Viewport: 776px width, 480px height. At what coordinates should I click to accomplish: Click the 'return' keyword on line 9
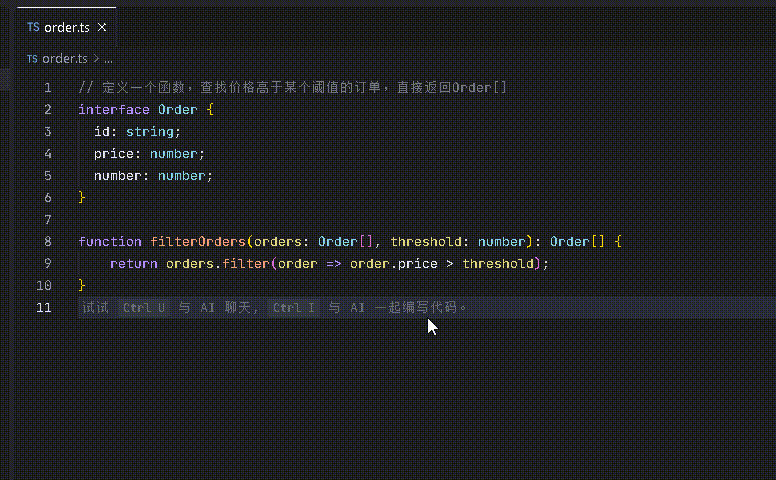tap(133, 263)
